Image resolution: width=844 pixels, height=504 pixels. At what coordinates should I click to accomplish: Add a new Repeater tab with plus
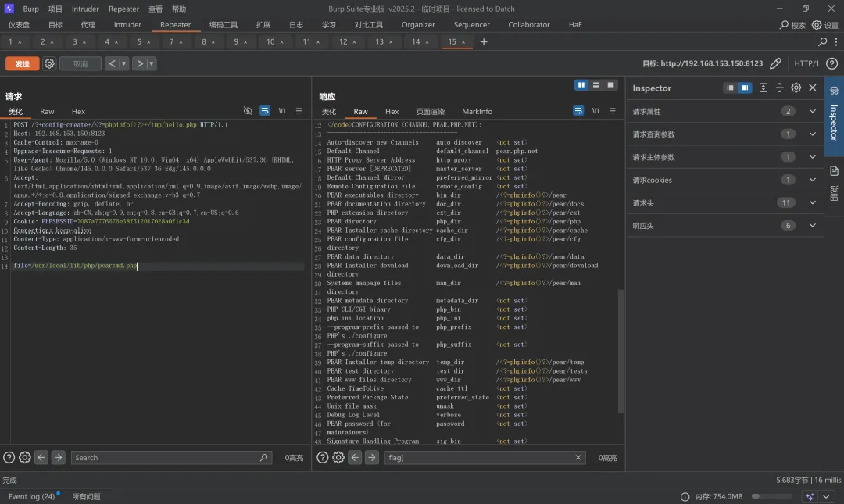484,41
